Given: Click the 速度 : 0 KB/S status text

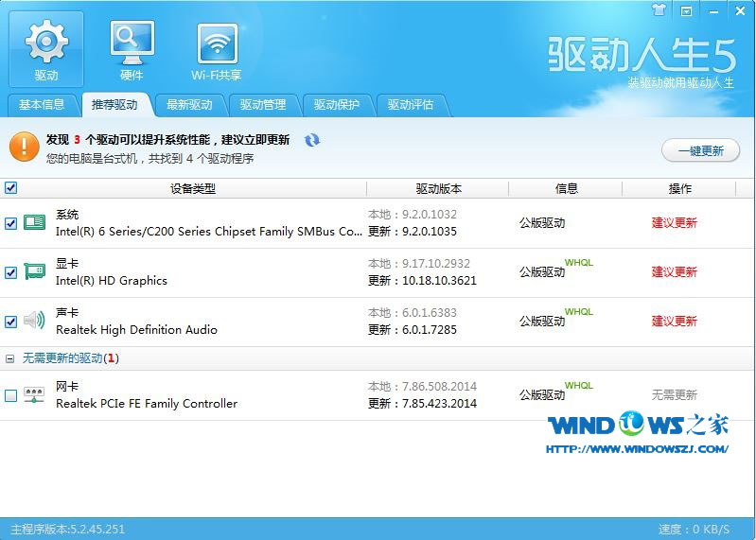Looking at the screenshot, I should (694, 530).
